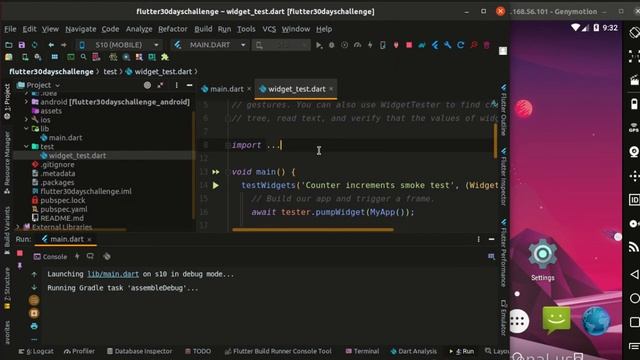The image size is (640, 360).
Task: Open the Browser globe app in Genymotion
Action: tap(596, 321)
